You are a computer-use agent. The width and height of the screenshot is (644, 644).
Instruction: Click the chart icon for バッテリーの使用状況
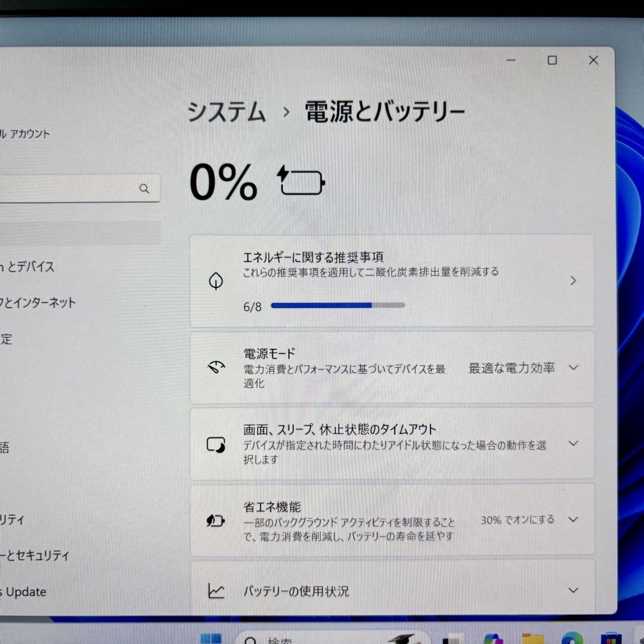(216, 590)
